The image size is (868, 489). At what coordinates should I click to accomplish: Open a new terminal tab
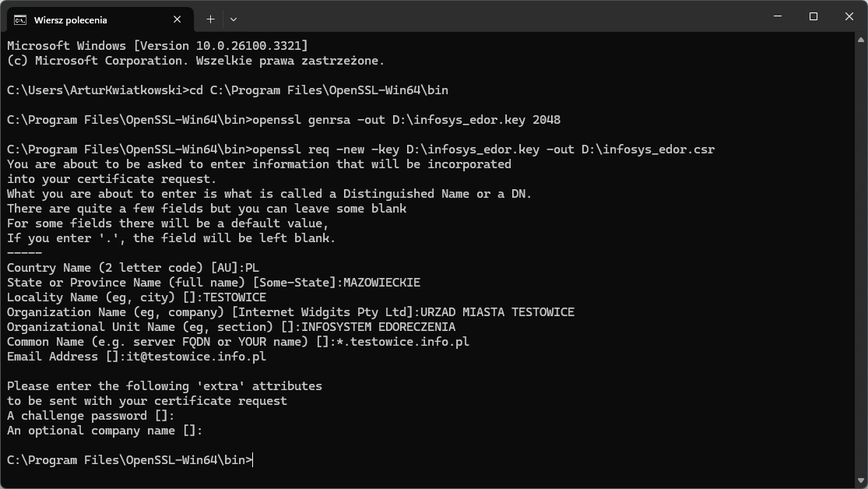click(210, 19)
